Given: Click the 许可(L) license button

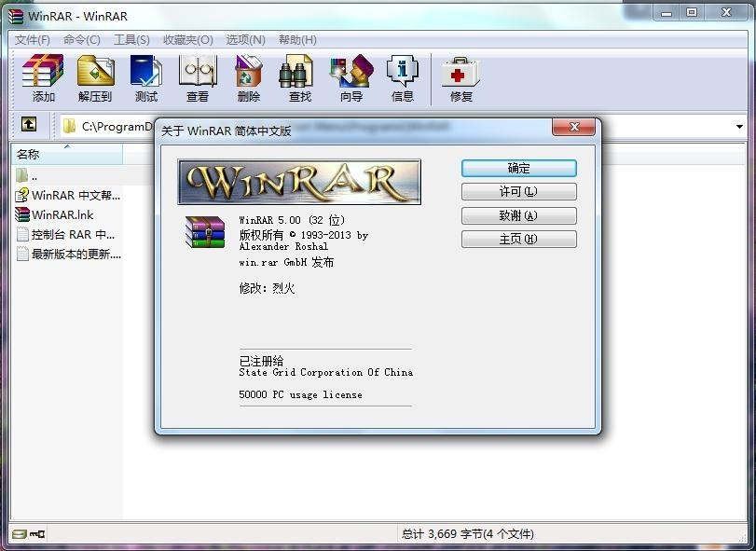Looking at the screenshot, I should point(519,191).
